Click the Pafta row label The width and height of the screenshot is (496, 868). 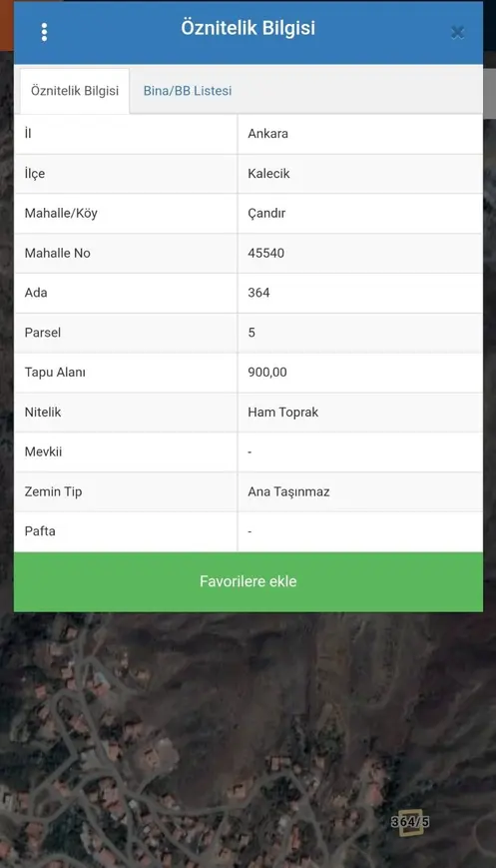pos(40,531)
